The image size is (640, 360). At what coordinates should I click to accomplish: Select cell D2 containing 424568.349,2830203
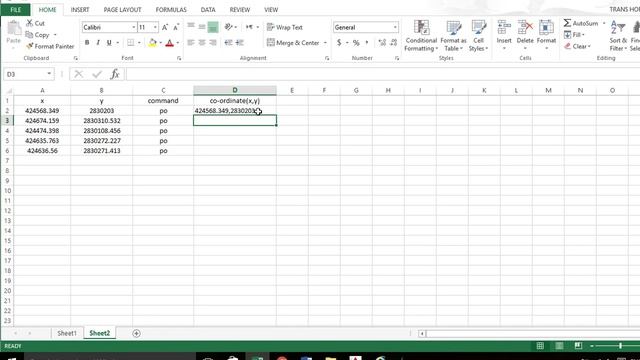[235, 111]
